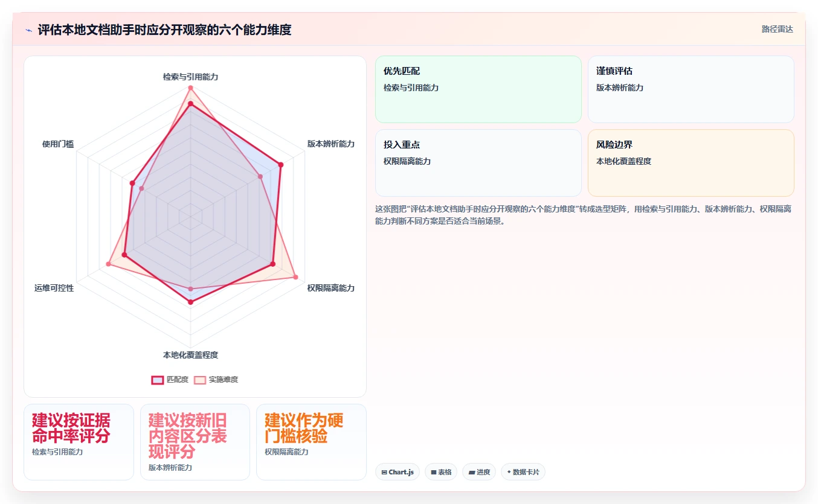The height and width of the screenshot is (504, 818).
Task: Toggle the 实施难度 legend entry
Action: pos(216,380)
